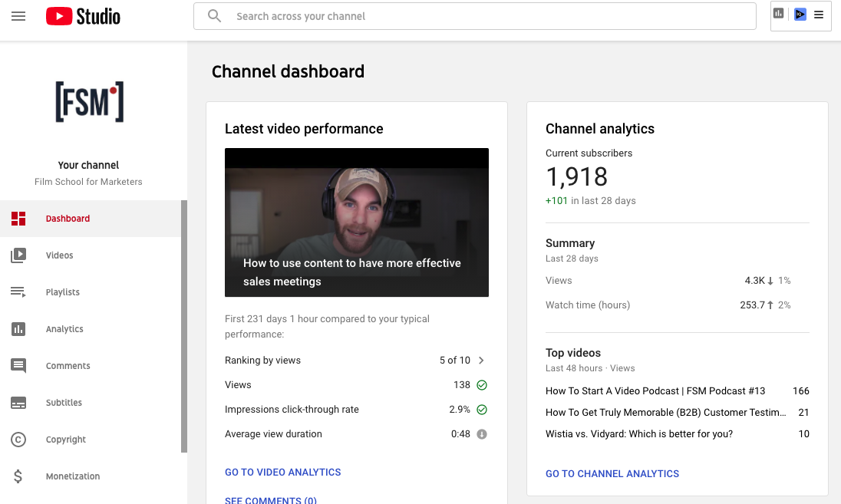This screenshot has width=841, height=504.
Task: Click the green checkmark beside Views 138
Action: tap(482, 385)
